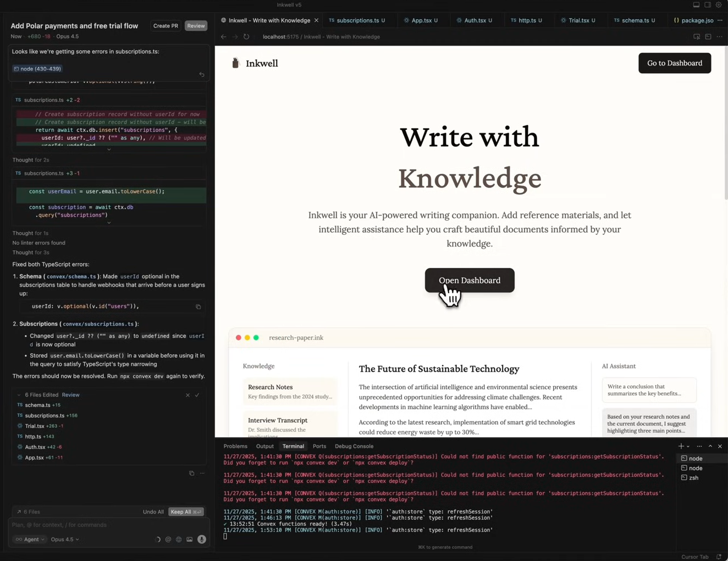Go back in the embedded browser
This screenshot has height=561, width=728.
pyautogui.click(x=224, y=37)
